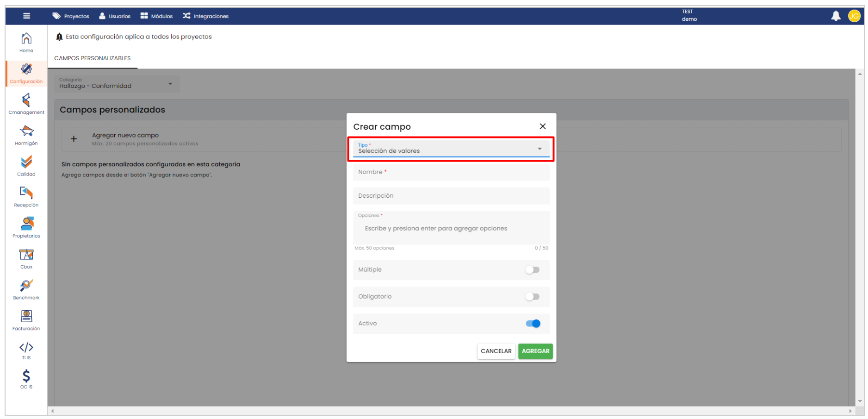This screenshot has width=868, height=419.
Task: Enable the Múltiple toggle
Action: click(533, 270)
